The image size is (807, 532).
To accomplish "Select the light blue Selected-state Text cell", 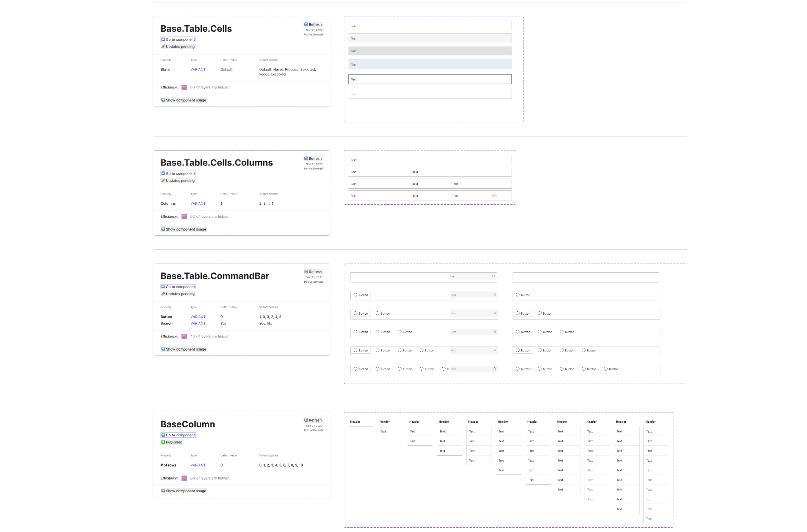I will [430, 64].
